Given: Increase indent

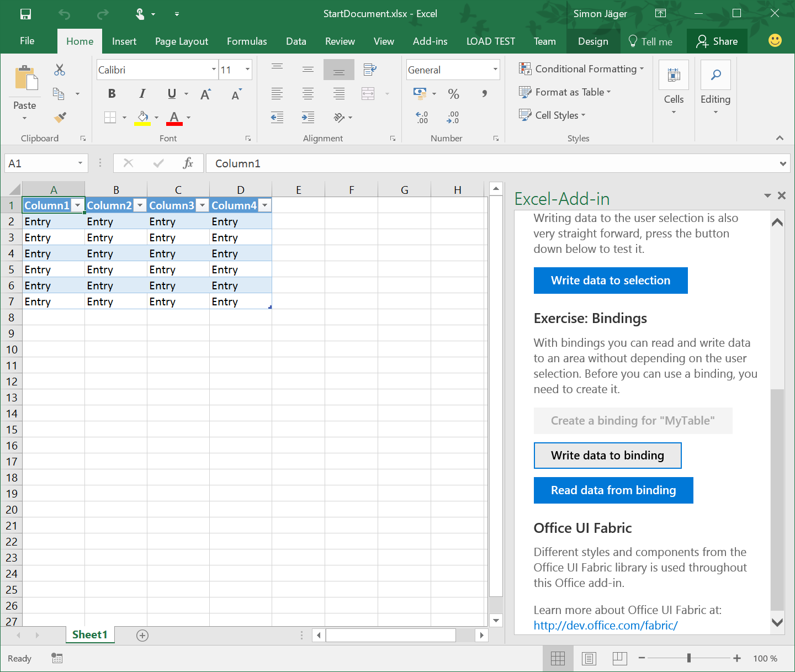Looking at the screenshot, I should pyautogui.click(x=308, y=117).
